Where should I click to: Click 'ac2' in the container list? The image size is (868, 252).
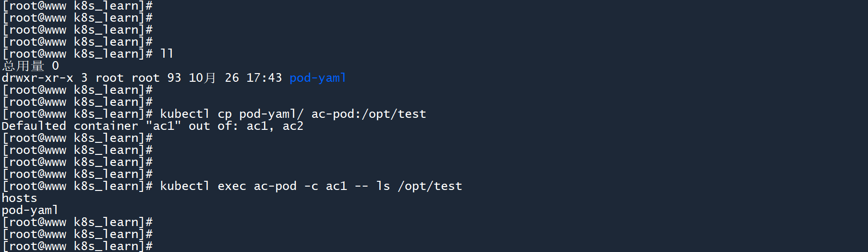coord(293,126)
